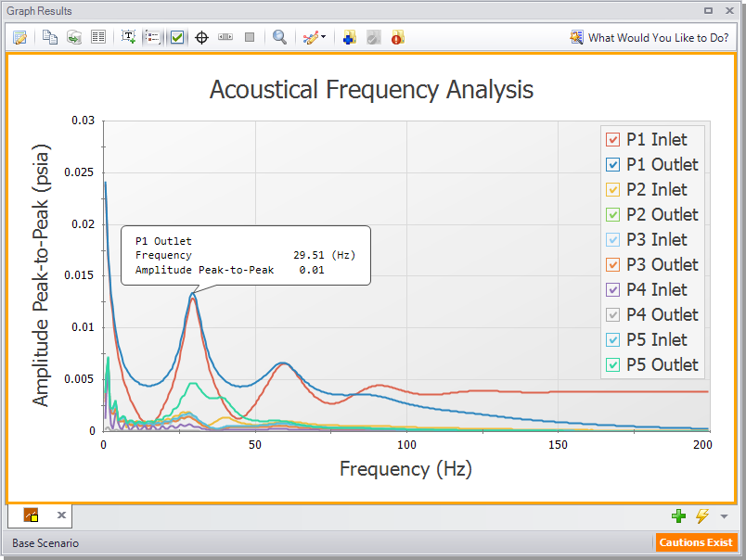Screen dimensions: 746x560
Task: Close the Graph Results window
Action: pyautogui.click(x=729, y=10)
